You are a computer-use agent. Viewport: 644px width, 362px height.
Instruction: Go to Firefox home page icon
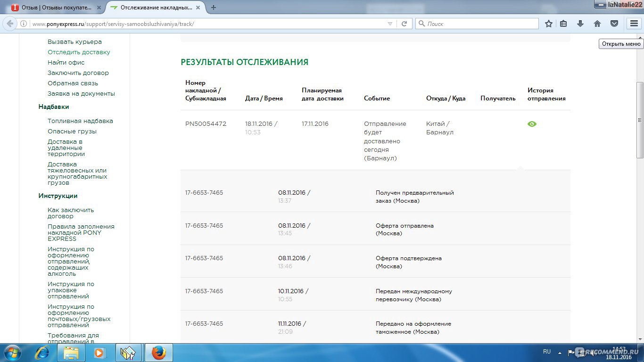click(597, 24)
